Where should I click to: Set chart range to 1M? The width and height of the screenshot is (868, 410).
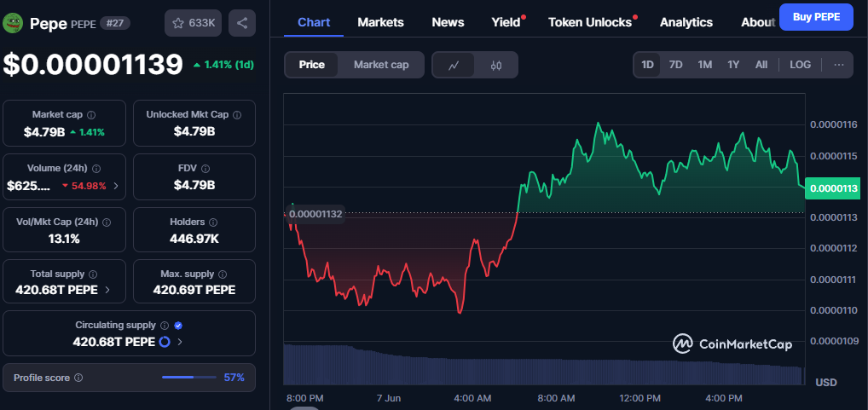pyautogui.click(x=704, y=65)
